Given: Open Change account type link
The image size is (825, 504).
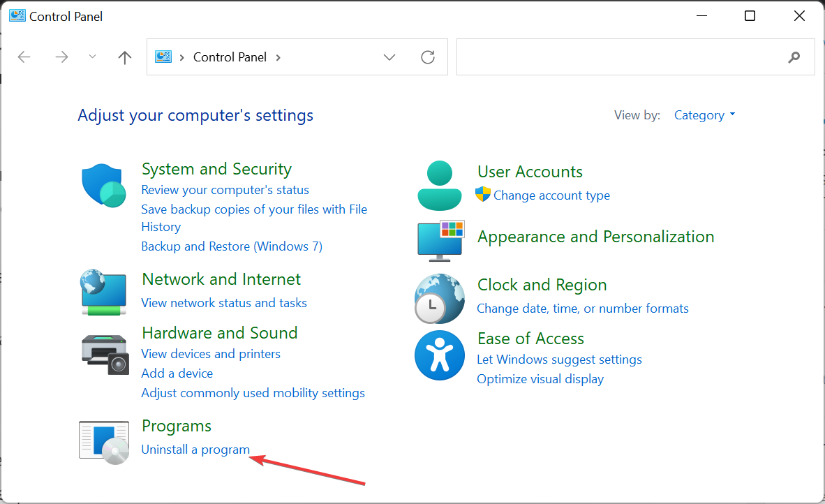Looking at the screenshot, I should point(551,195).
